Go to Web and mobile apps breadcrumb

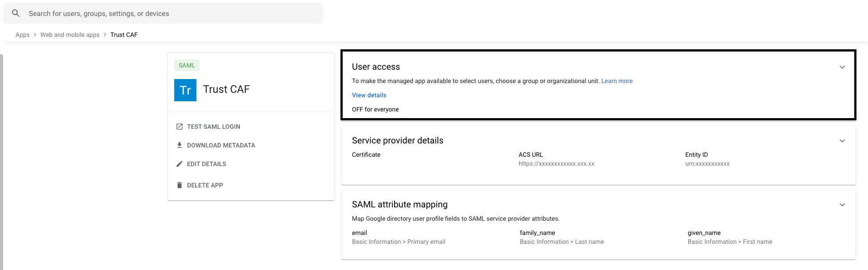coord(70,35)
